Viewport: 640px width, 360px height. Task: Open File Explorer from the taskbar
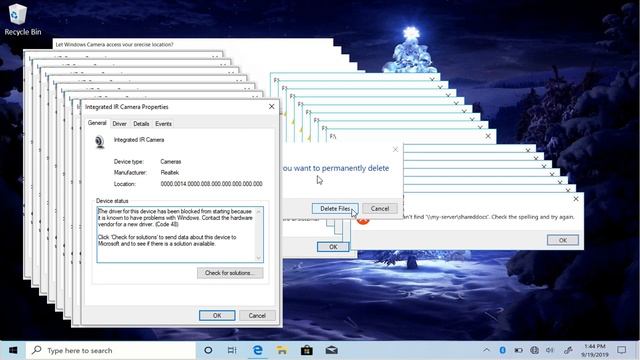pos(282,350)
